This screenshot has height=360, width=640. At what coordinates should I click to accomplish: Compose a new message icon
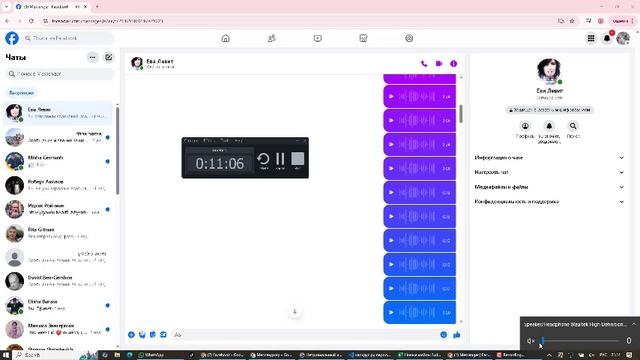(x=109, y=58)
